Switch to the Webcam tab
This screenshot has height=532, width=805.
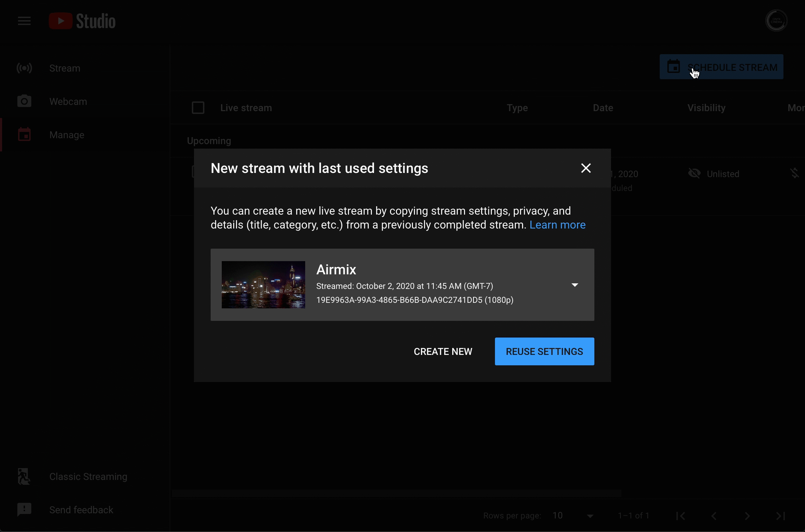tap(68, 101)
